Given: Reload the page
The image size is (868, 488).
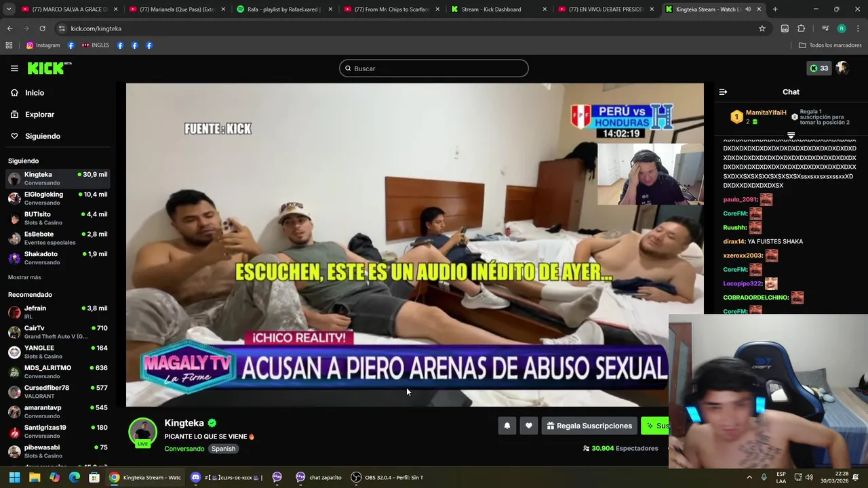Looking at the screenshot, I should coord(42,28).
